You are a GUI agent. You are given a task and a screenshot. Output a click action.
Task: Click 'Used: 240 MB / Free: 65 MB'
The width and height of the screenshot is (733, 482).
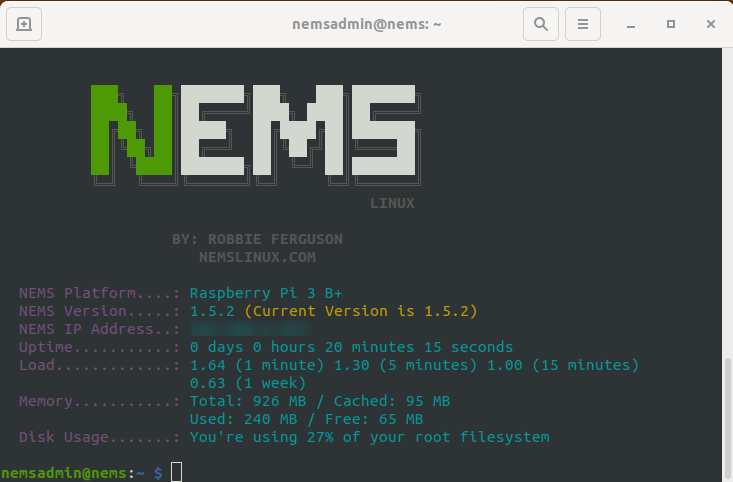click(306, 419)
